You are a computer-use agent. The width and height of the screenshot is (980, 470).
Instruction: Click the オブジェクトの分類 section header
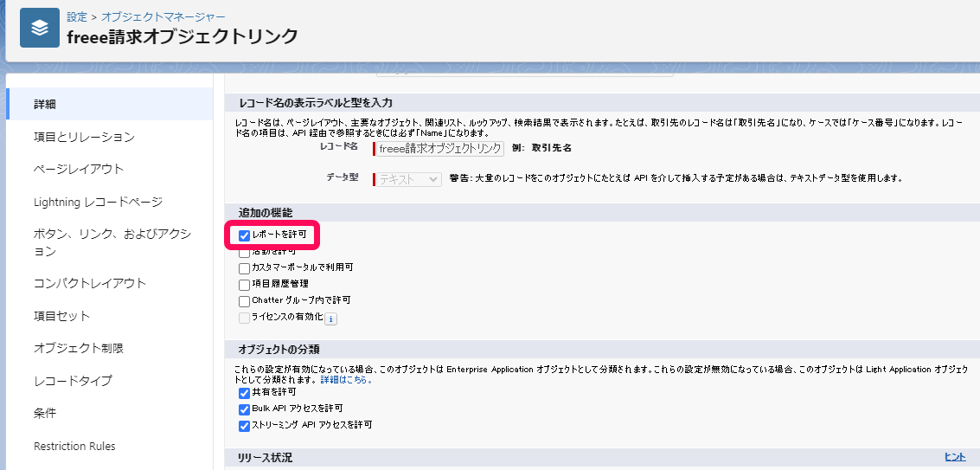279,349
